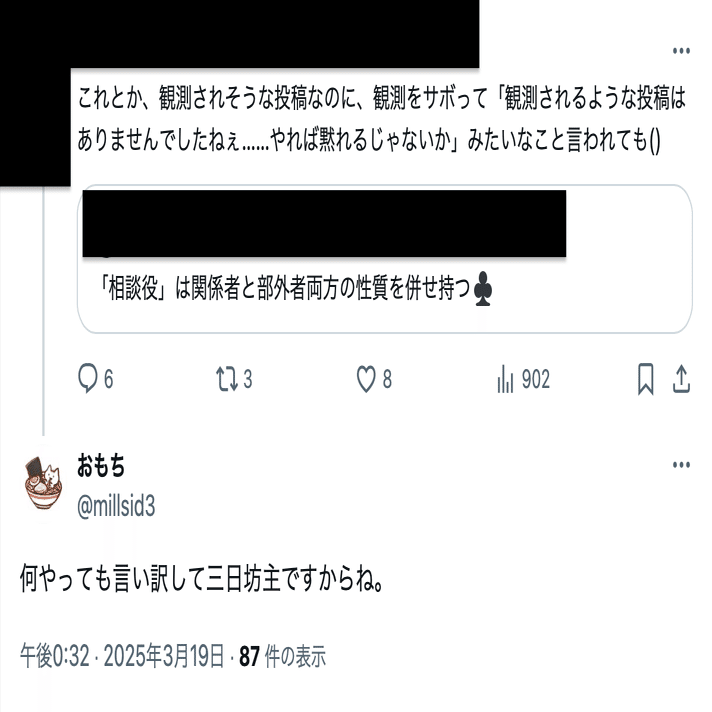Click the reply count number 6
The height and width of the screenshot is (712, 712).
tap(108, 379)
